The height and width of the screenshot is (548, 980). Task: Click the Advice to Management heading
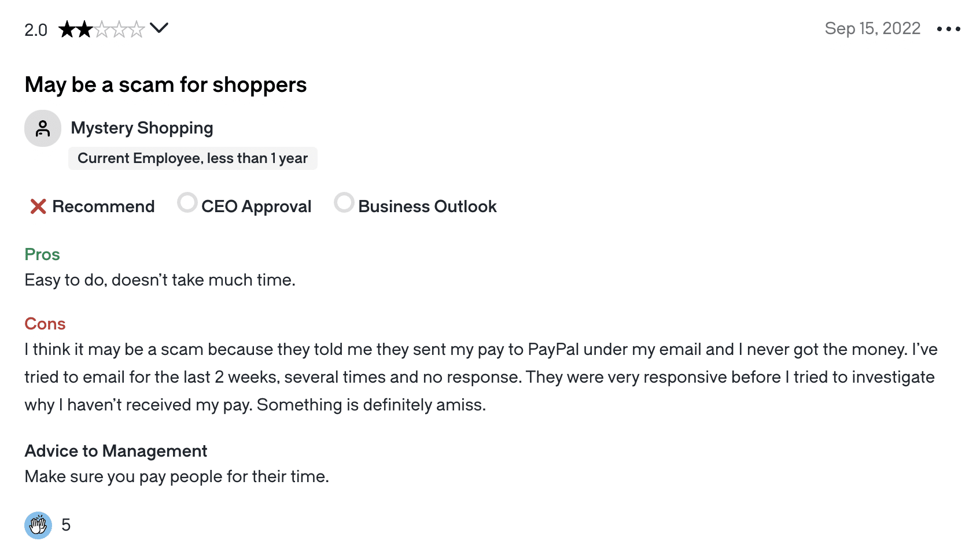tap(116, 451)
